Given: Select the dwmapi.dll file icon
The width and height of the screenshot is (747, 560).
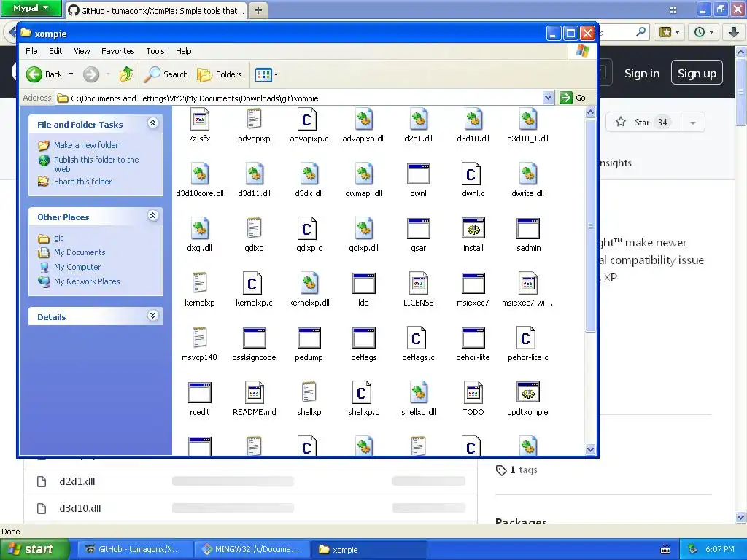Looking at the screenshot, I should click(x=363, y=174).
